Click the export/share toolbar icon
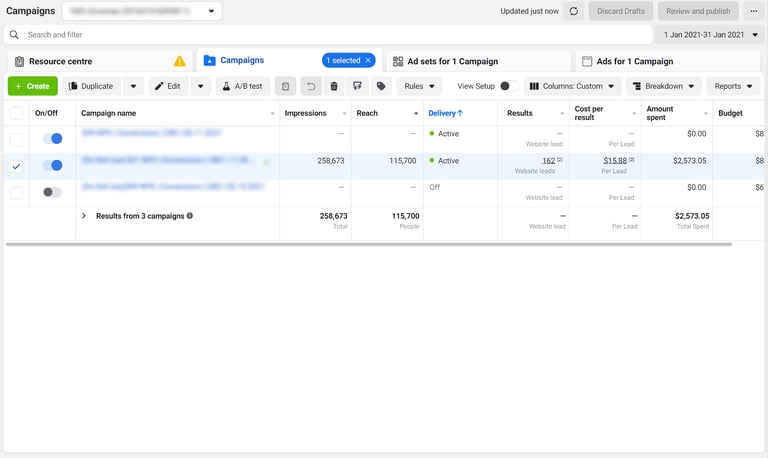The height and width of the screenshot is (458, 768). click(x=358, y=86)
